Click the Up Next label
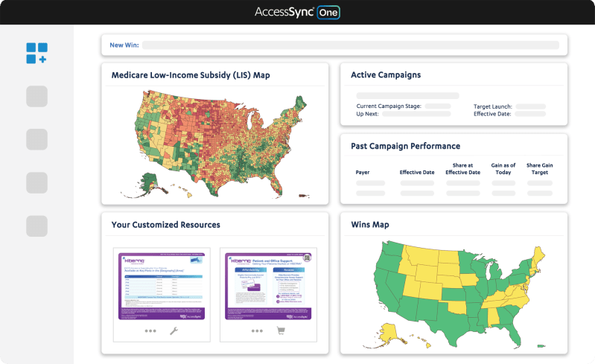Viewport: 595px width, 364px height. tap(367, 114)
